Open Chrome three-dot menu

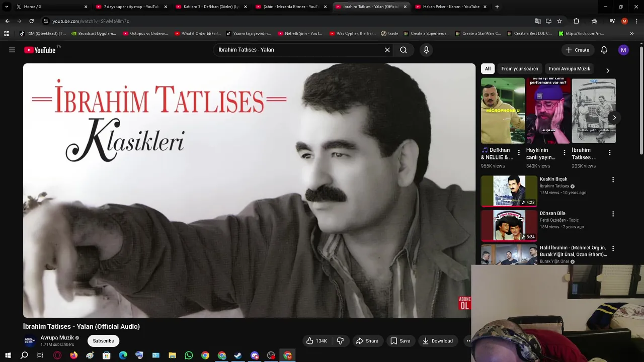636,21
